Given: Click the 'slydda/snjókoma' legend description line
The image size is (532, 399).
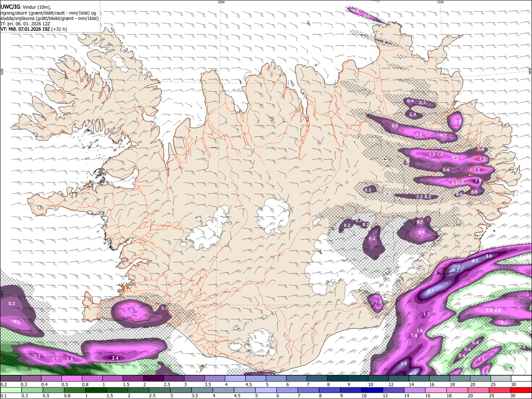Looking at the screenshot, I should tap(49, 18).
